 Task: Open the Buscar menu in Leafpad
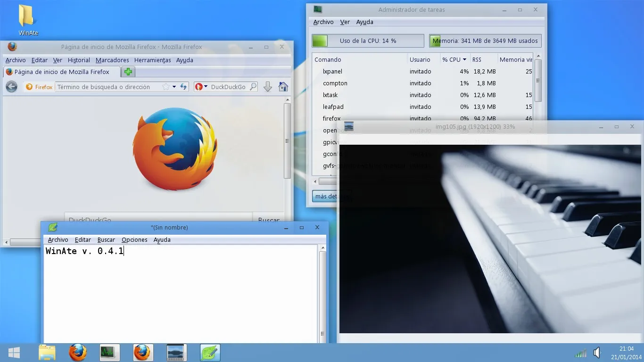(x=106, y=239)
